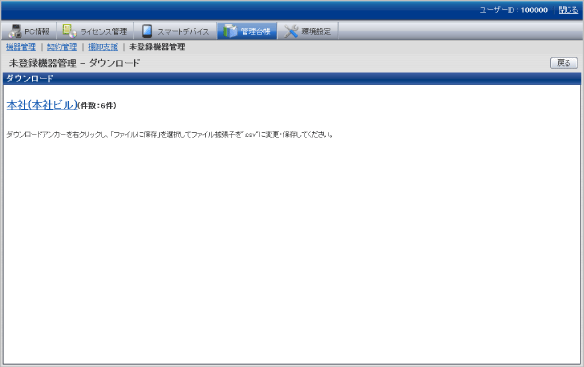This screenshot has height=367, width=584.
Task: Click the 未登録機器管理 - ダウンロード page title
Action: pyautogui.click(x=74, y=63)
